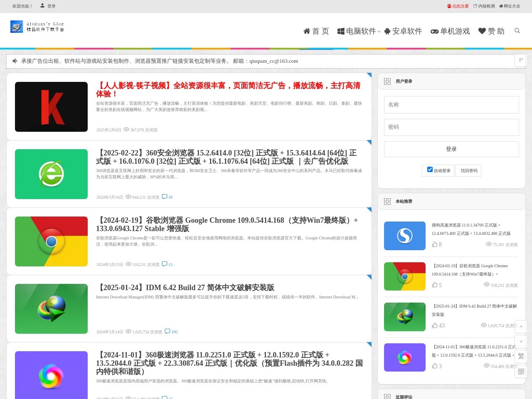Expand the 电脑软件 dropdown chevron
Viewport: 532px width, 399px height.
tap(379, 32)
